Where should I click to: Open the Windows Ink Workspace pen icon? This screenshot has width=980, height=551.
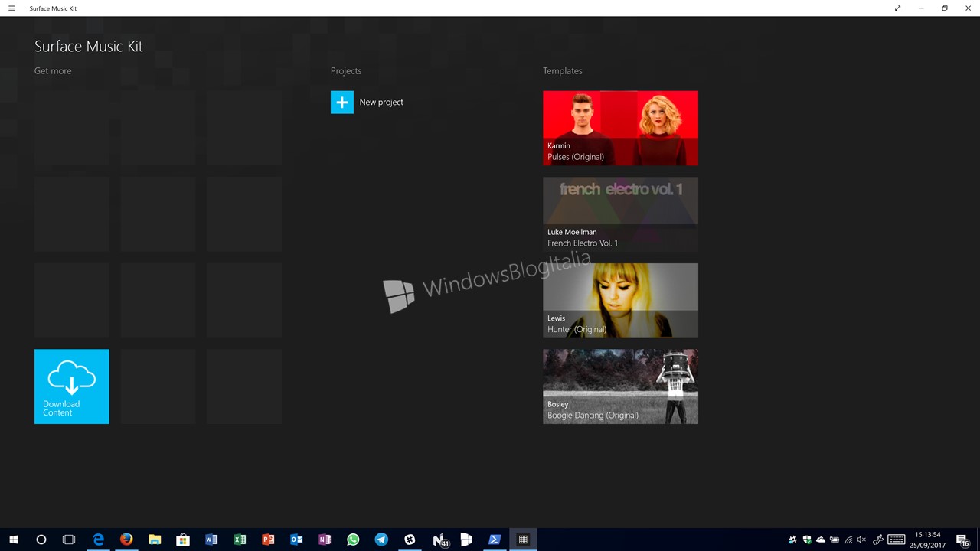click(x=878, y=540)
